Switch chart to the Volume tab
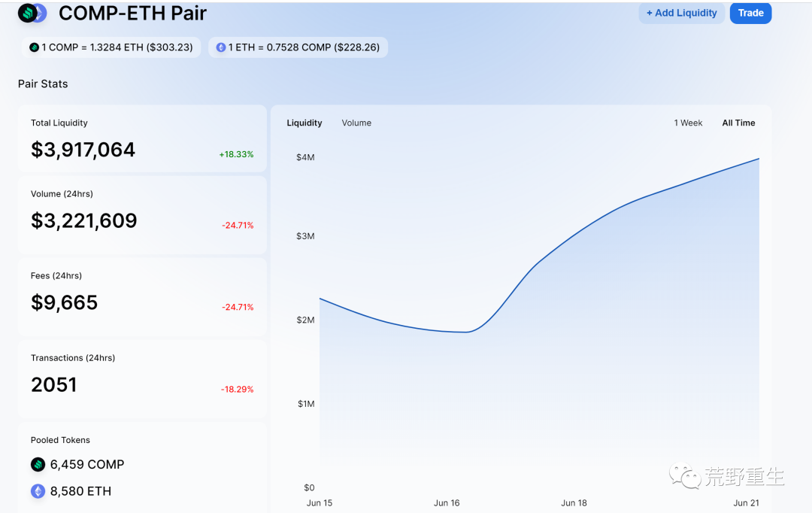The height and width of the screenshot is (513, 812). click(x=356, y=123)
